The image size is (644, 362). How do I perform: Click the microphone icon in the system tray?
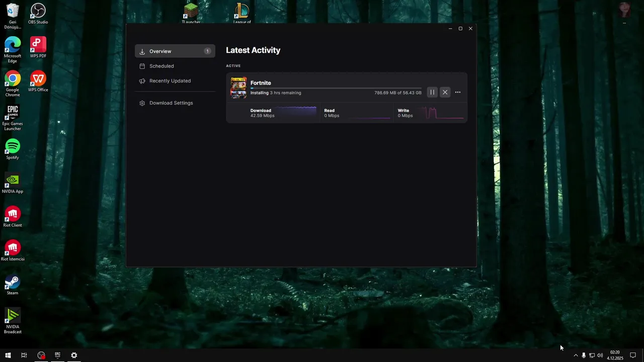tap(584, 355)
